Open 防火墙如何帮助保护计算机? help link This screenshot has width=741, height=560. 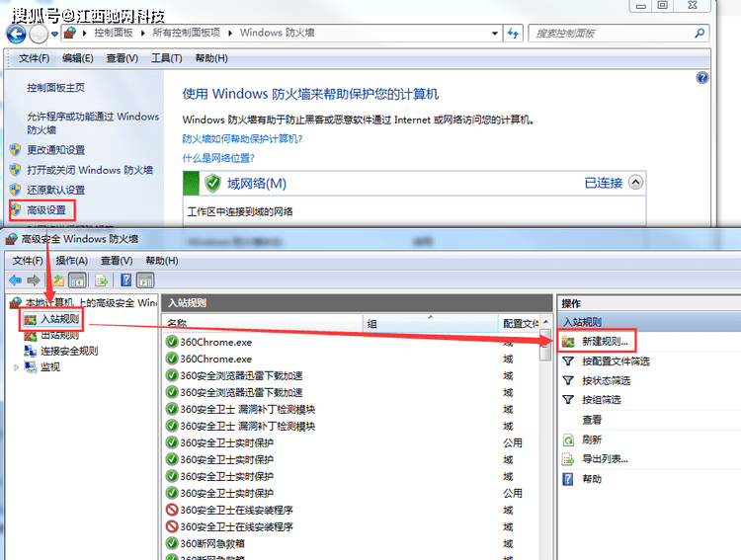pos(242,138)
